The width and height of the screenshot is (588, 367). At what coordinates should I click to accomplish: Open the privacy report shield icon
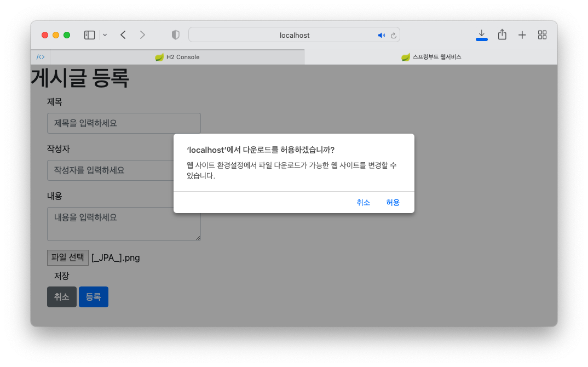point(176,35)
